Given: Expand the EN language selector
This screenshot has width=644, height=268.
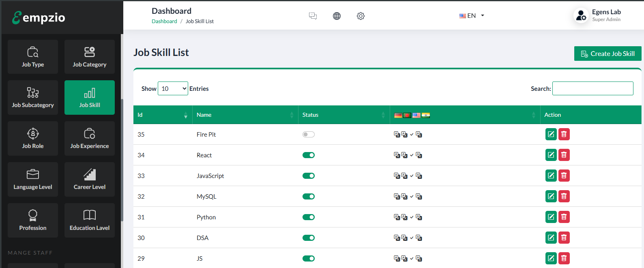Looking at the screenshot, I should [472, 16].
